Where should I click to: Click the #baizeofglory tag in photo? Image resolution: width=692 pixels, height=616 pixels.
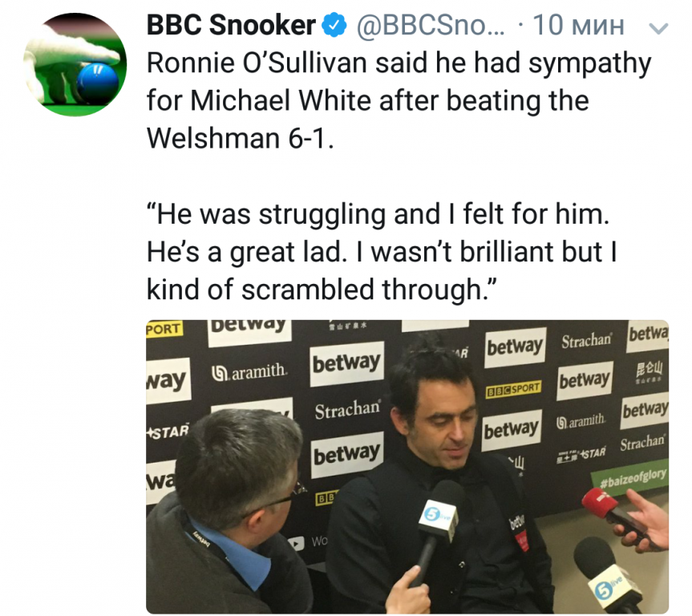coord(633,479)
